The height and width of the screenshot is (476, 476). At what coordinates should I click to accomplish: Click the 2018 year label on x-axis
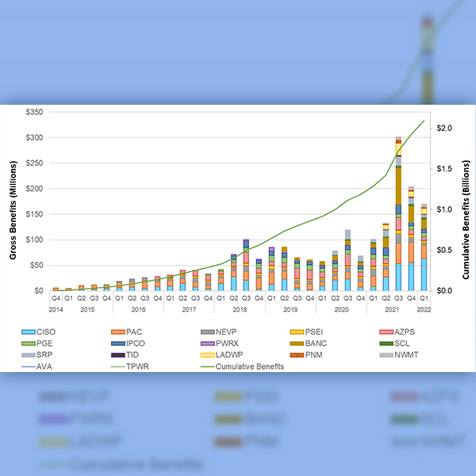tap(240, 309)
